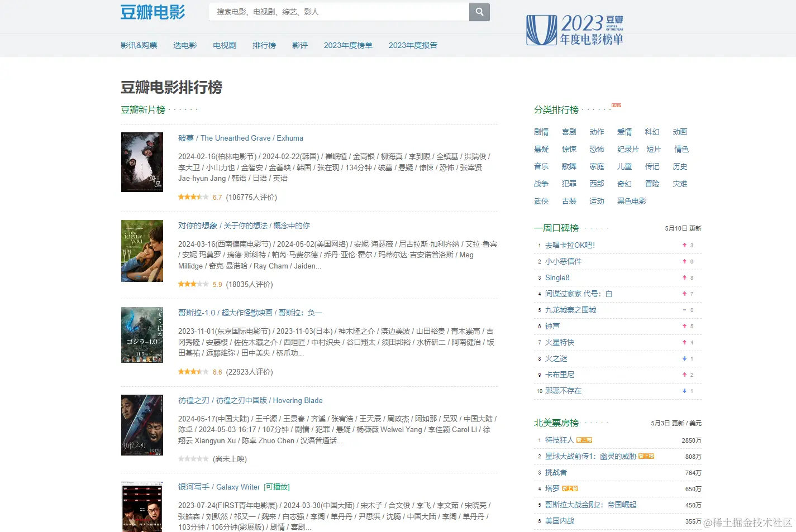This screenshot has height=532, width=796.
Task: Open the 电视剧 nav item
Action: [225, 45]
